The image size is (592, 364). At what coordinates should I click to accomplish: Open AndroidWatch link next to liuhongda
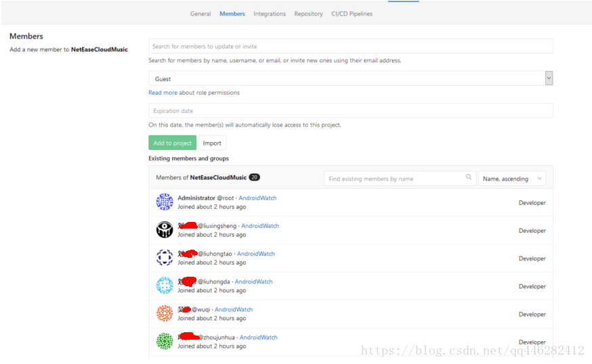click(254, 281)
